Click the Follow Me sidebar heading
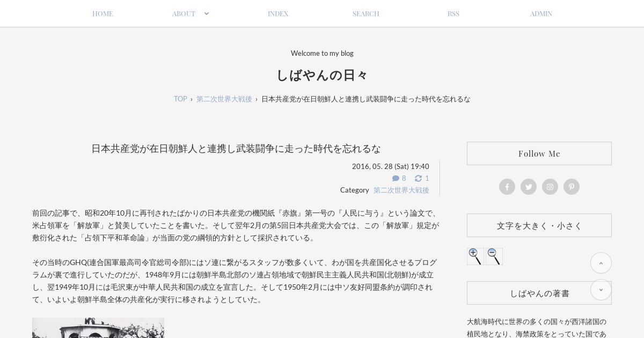Viewport: 644px width, 338px height. coord(539,153)
